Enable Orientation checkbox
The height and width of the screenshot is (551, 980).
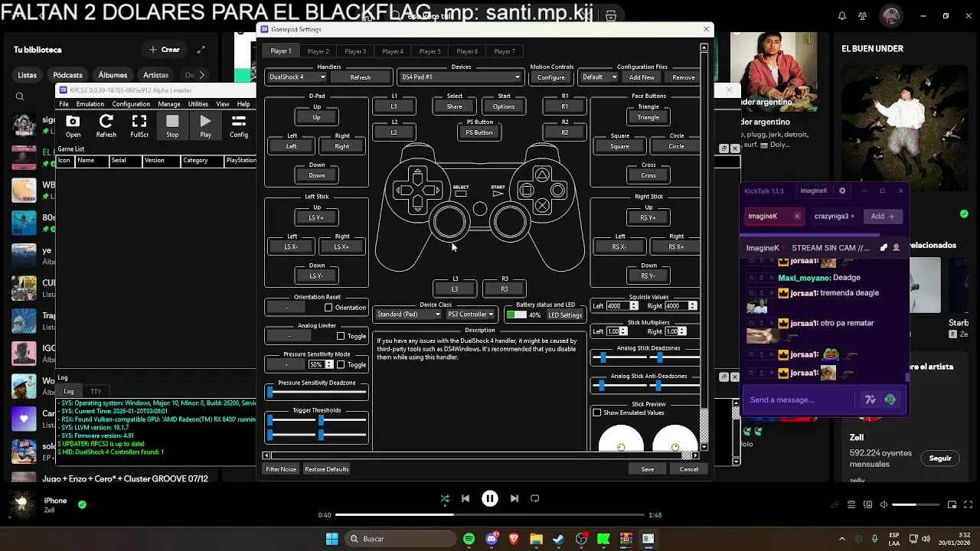pos(328,308)
